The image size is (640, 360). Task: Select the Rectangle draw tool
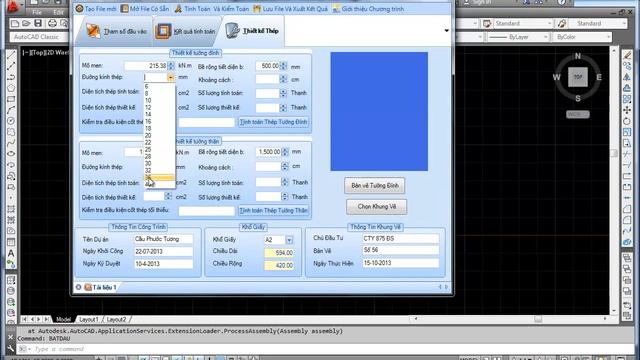coord(11,99)
